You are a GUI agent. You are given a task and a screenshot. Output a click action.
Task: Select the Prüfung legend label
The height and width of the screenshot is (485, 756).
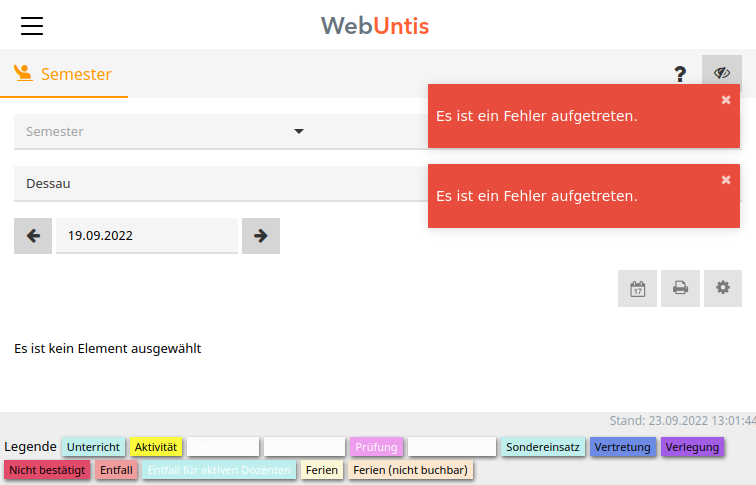(376, 447)
